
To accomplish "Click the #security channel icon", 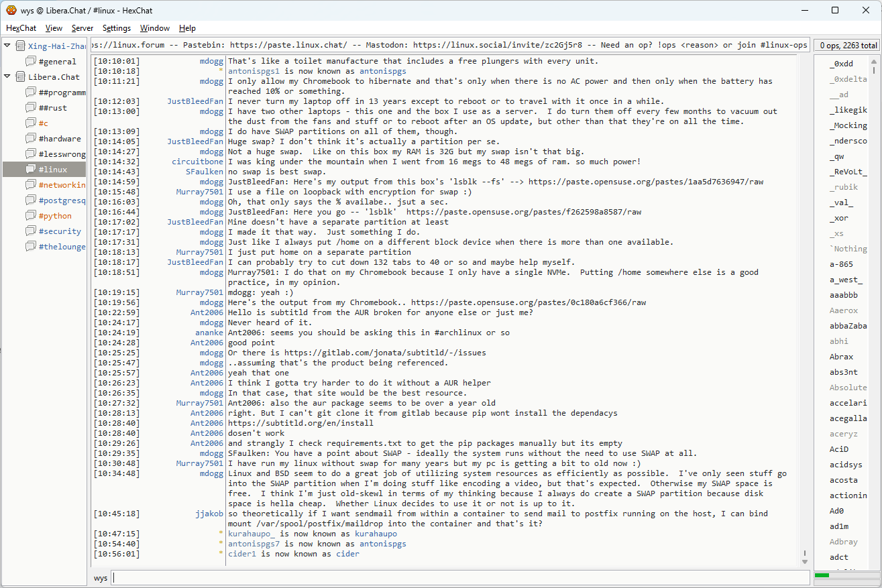I will pos(30,231).
